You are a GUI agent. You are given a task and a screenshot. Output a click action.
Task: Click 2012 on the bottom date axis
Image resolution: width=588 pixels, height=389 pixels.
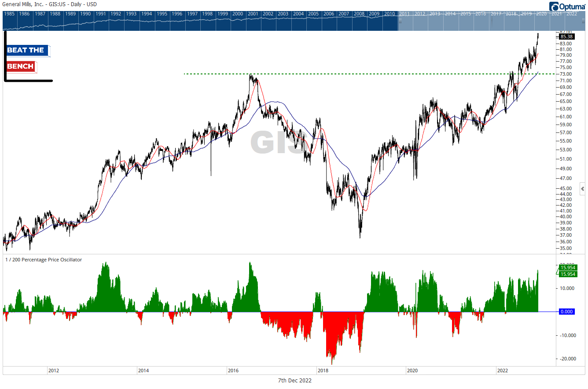point(54,371)
